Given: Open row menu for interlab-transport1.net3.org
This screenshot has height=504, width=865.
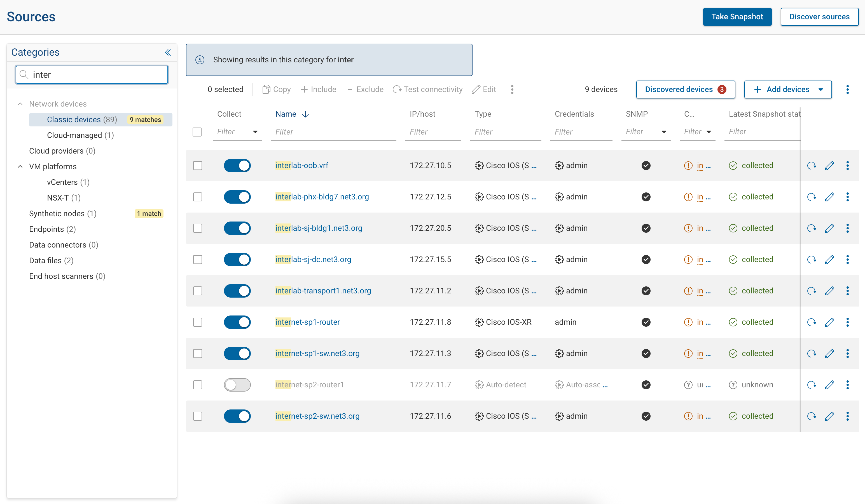Looking at the screenshot, I should coord(847,291).
